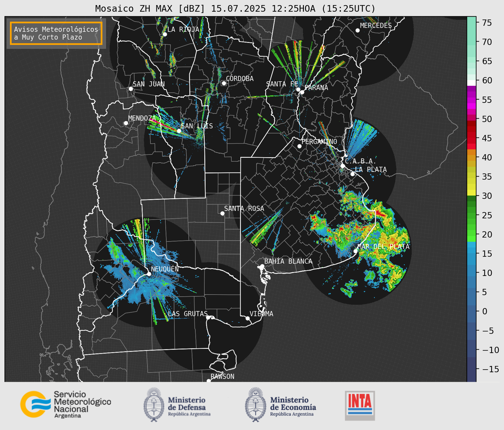Image resolution: width=504 pixels, height=430 pixels.
Task: Click the 65 tick label on the scale
Action: (x=487, y=61)
